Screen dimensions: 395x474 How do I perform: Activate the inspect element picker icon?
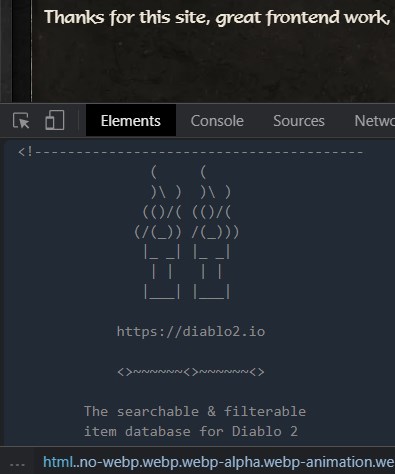coord(21,120)
